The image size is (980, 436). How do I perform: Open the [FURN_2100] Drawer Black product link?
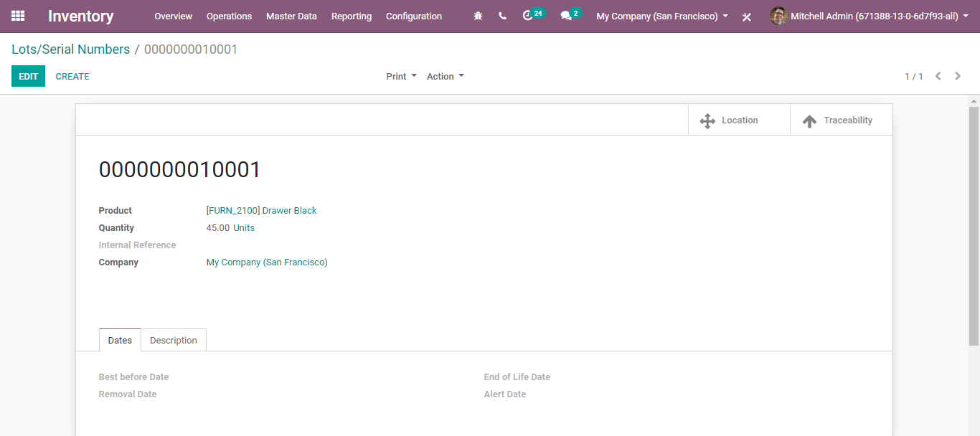click(261, 210)
